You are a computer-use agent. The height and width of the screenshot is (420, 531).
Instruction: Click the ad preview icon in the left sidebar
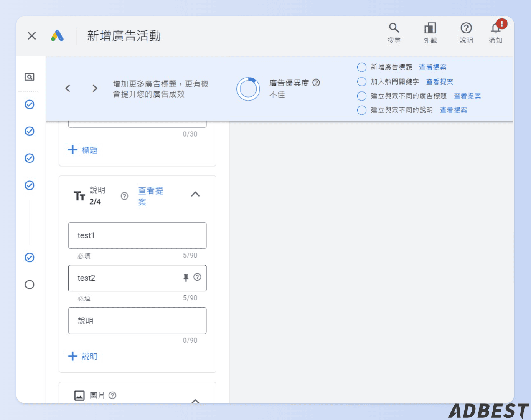pyautogui.click(x=29, y=77)
